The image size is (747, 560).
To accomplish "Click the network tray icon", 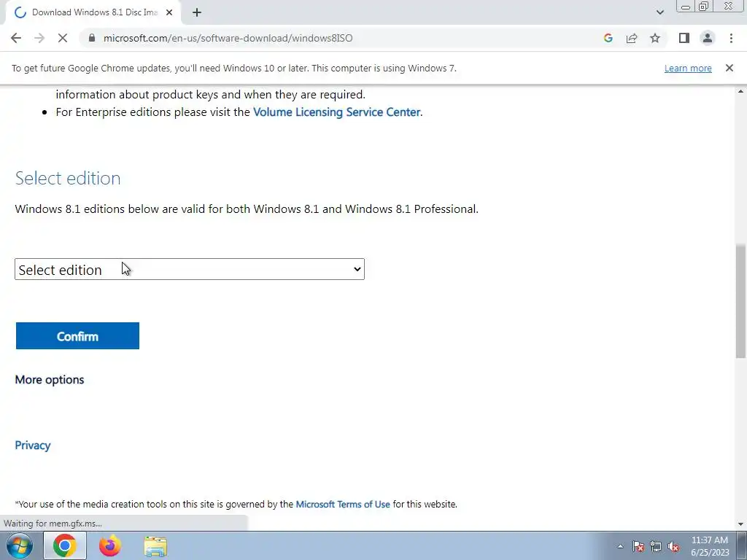I will 656,546.
